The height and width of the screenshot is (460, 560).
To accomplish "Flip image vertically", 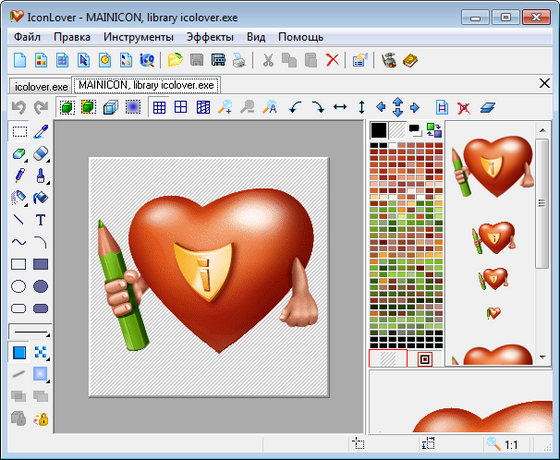I will (361, 107).
